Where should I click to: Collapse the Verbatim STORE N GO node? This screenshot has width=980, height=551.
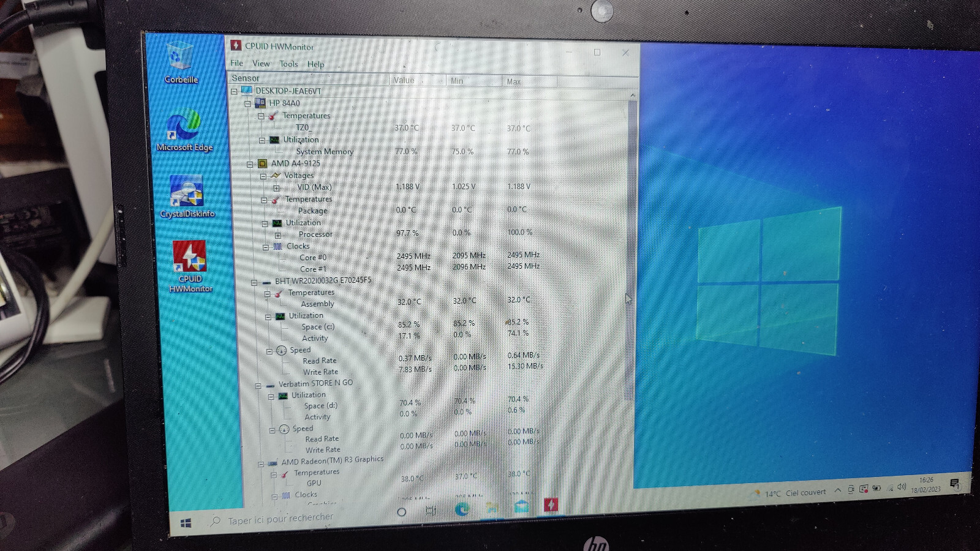(x=258, y=386)
